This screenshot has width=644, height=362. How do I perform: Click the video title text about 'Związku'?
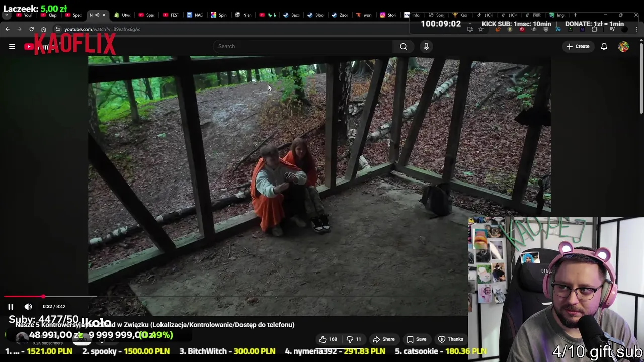coord(154,325)
